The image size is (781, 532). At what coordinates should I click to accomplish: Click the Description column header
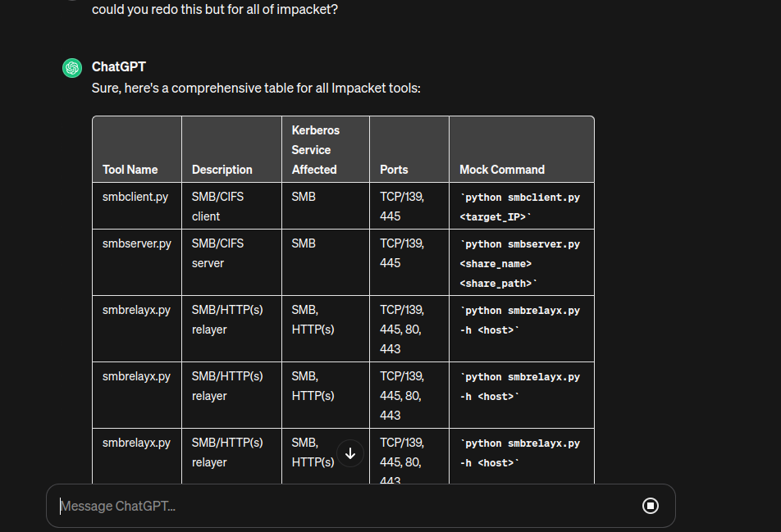pyautogui.click(x=222, y=170)
